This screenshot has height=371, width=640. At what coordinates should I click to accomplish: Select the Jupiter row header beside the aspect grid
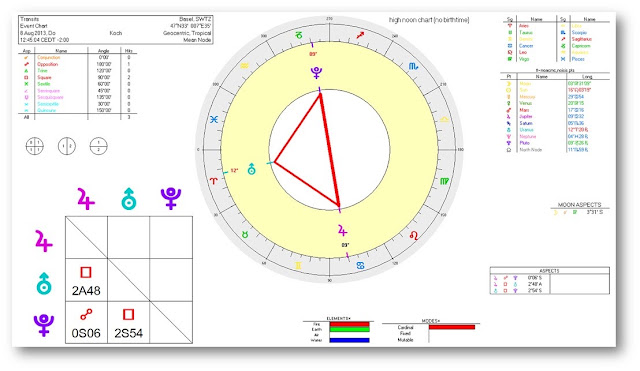(44, 241)
